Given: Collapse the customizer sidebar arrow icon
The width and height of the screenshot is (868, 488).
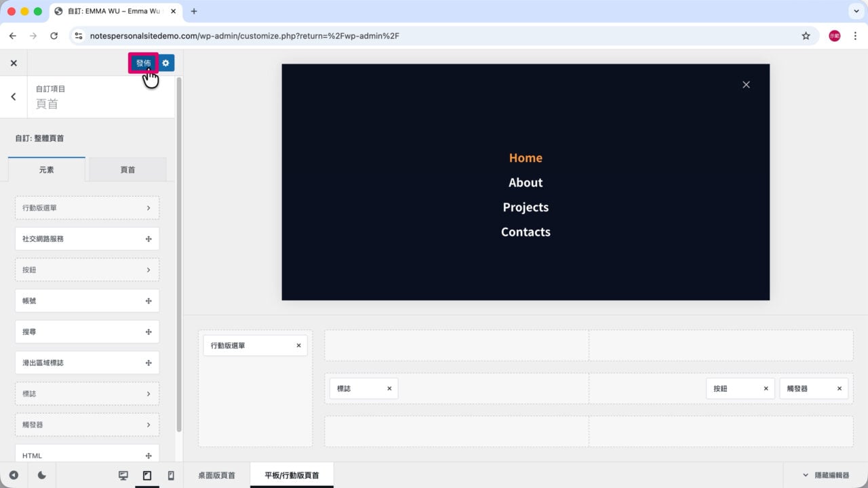Looking at the screenshot, I should tap(14, 476).
